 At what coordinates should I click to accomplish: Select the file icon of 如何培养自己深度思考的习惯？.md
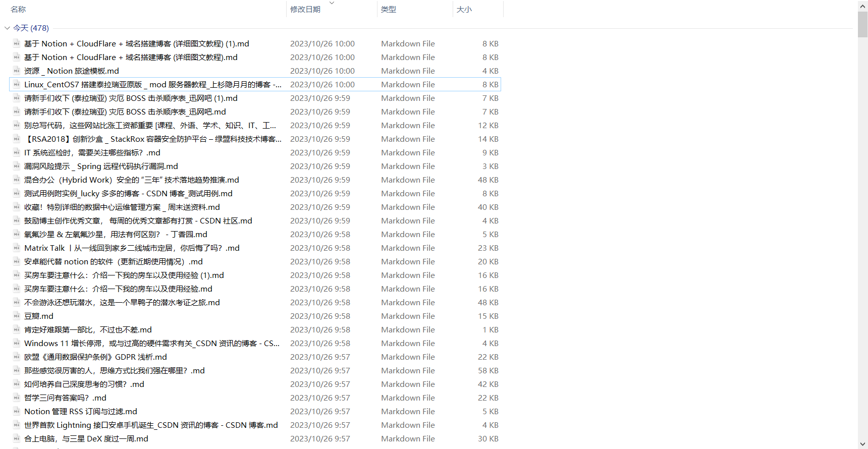pos(17,384)
